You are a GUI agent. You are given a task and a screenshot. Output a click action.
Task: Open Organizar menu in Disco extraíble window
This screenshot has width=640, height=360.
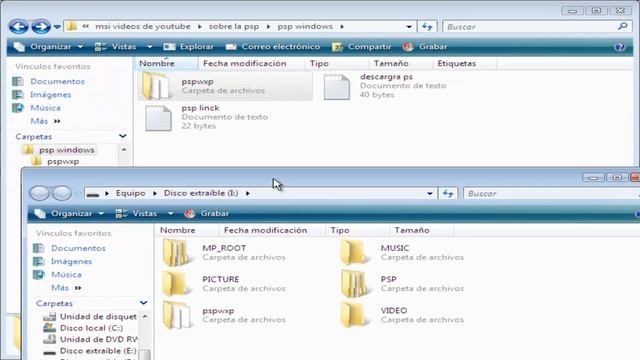(x=69, y=213)
